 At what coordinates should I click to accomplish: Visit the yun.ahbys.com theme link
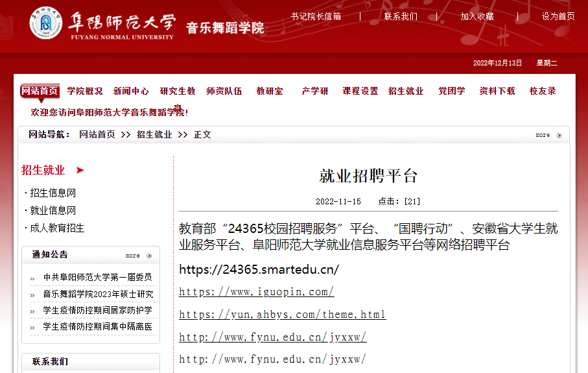(x=282, y=315)
